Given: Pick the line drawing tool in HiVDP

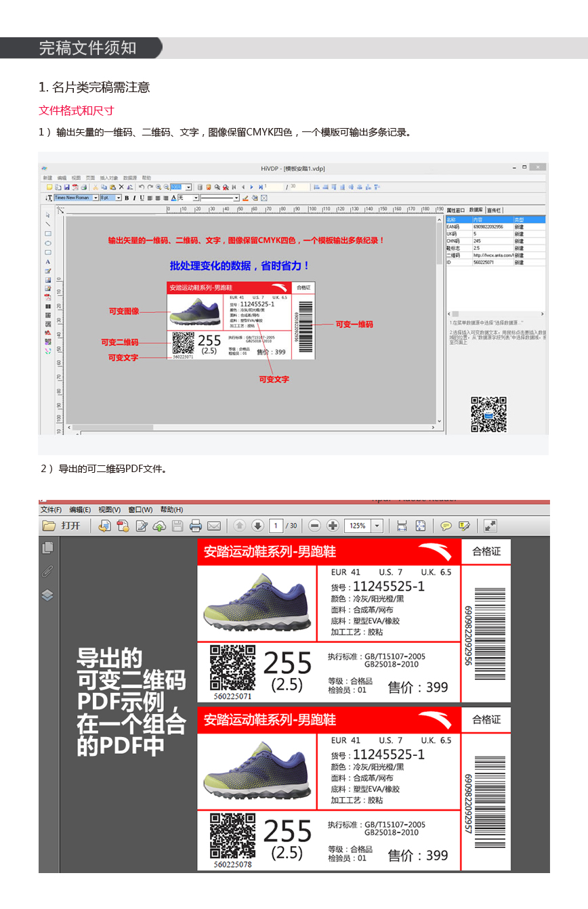Looking at the screenshot, I should (x=48, y=224).
